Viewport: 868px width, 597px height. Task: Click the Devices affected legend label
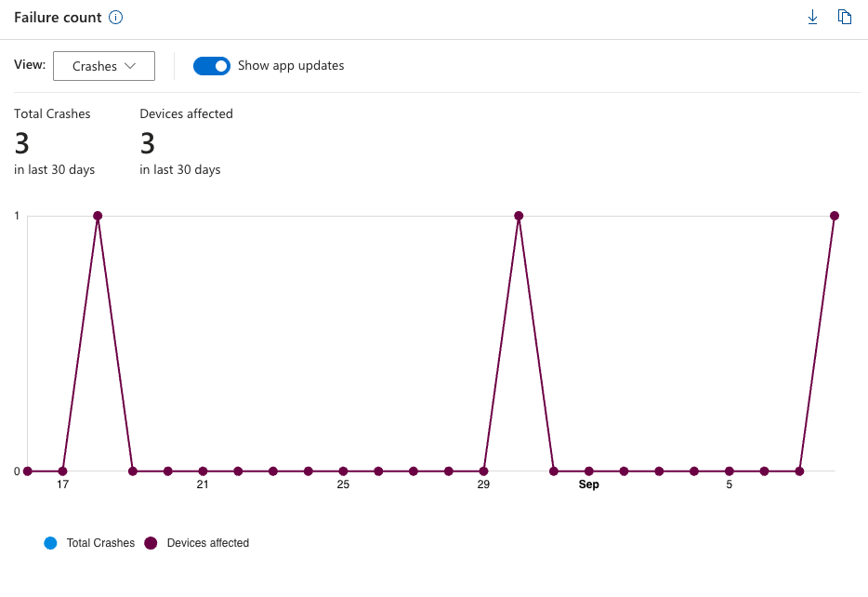pos(208,543)
